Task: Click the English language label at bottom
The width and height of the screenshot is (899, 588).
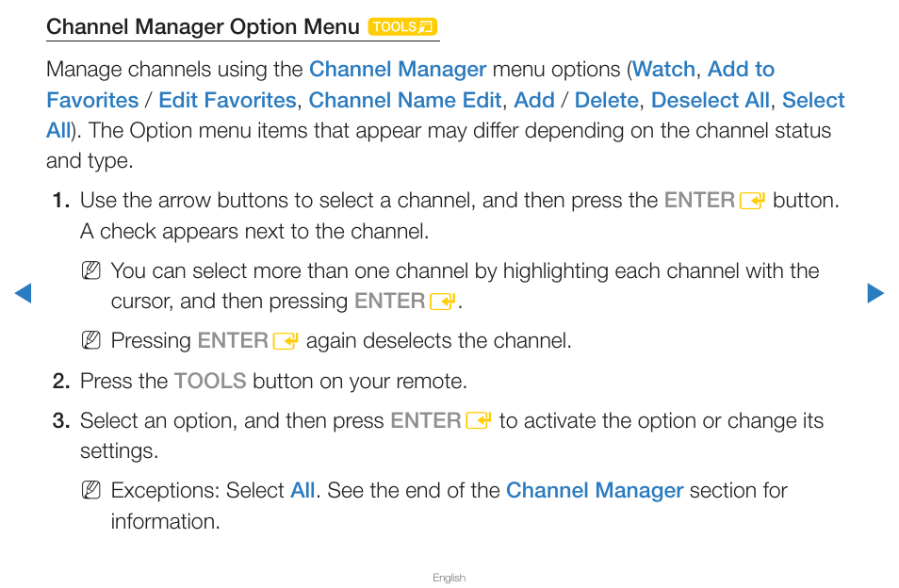Action: coord(449,578)
